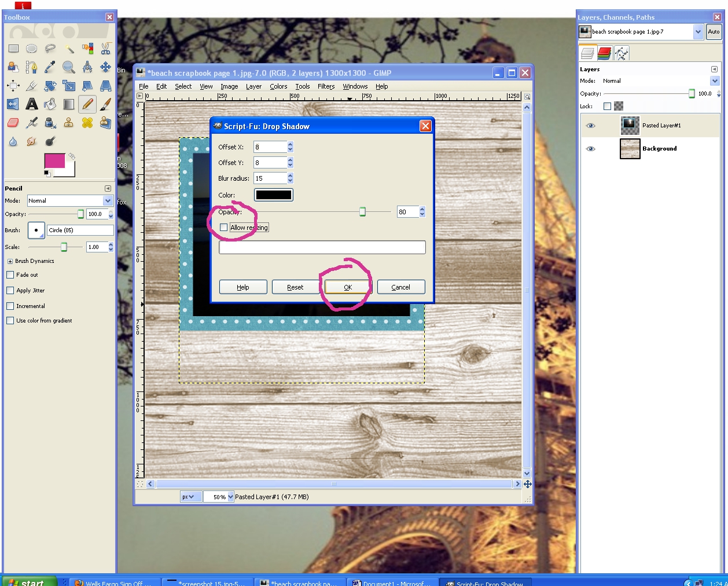Select the Heal bandage tool
Viewport: 728px width, 586px height.
(x=87, y=123)
